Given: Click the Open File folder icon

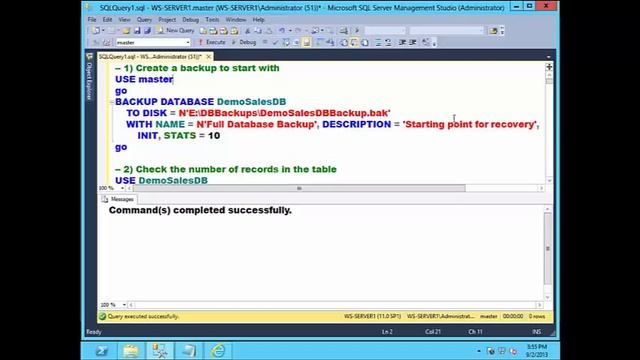Looking at the screenshot, I should (x=126, y=31).
